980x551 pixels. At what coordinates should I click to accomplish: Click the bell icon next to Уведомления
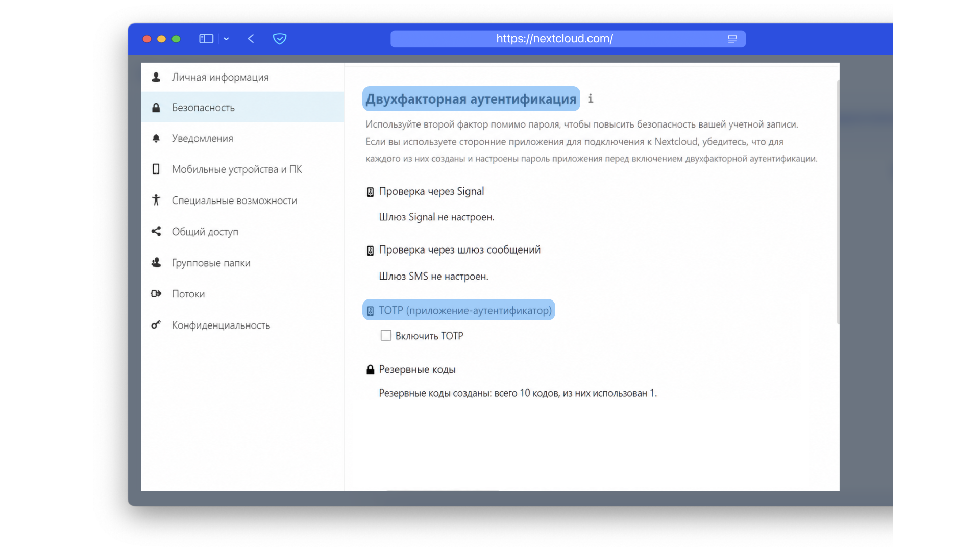point(156,138)
